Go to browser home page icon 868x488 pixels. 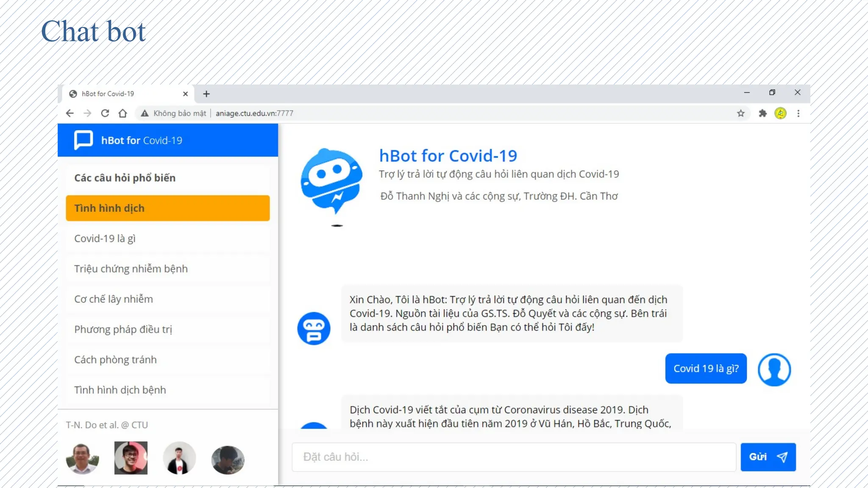coord(122,113)
